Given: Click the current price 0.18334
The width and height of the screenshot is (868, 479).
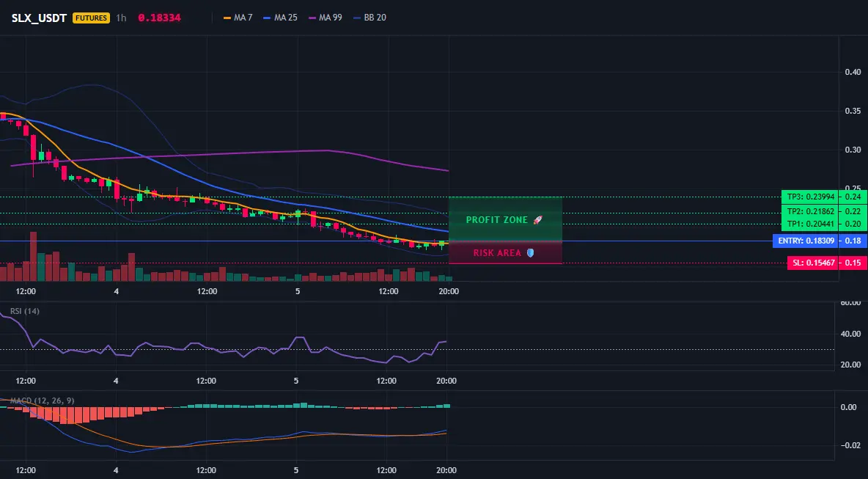Looking at the screenshot, I should [159, 18].
